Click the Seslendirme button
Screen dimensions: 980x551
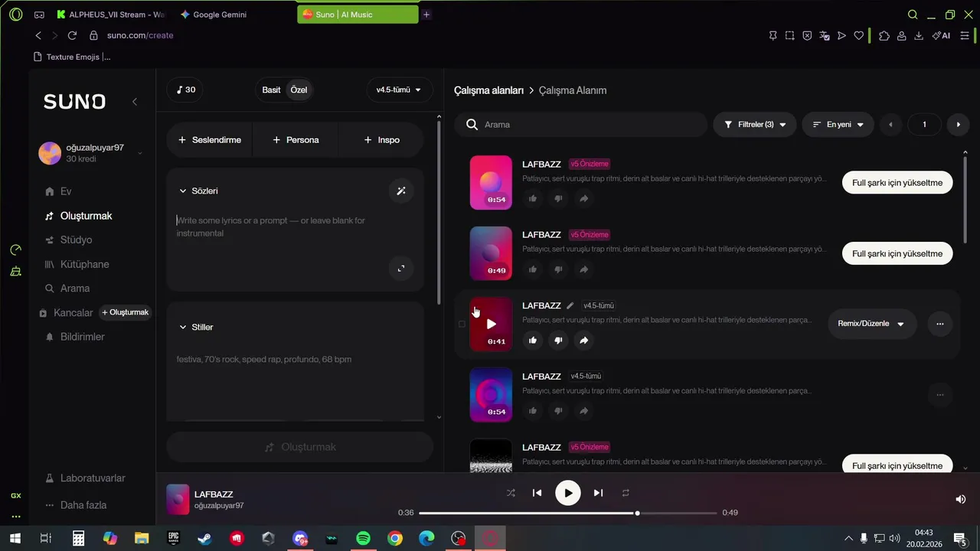click(209, 140)
